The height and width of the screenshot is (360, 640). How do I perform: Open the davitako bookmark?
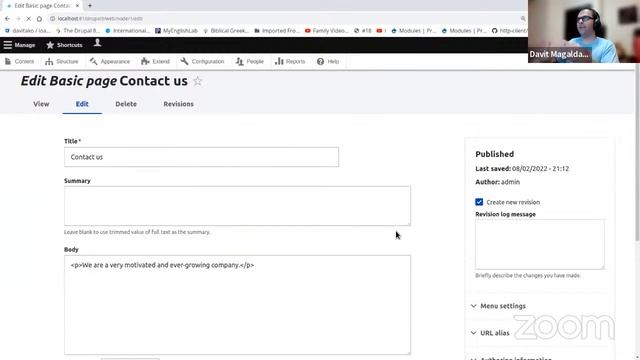(27, 31)
